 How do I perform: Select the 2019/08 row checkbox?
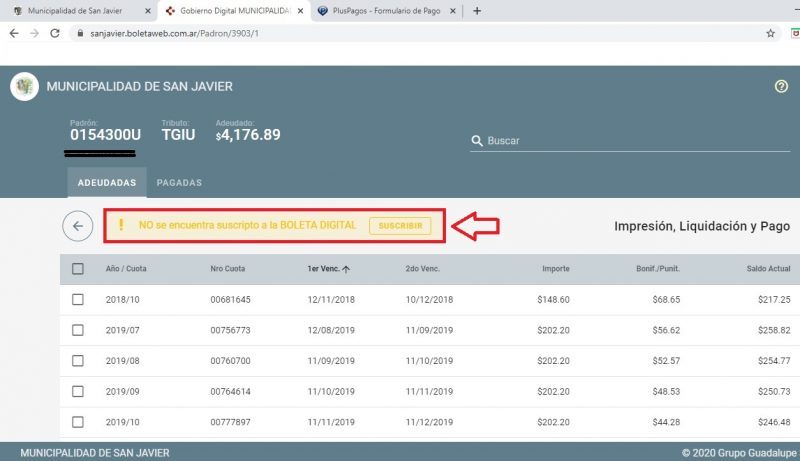pos(78,360)
